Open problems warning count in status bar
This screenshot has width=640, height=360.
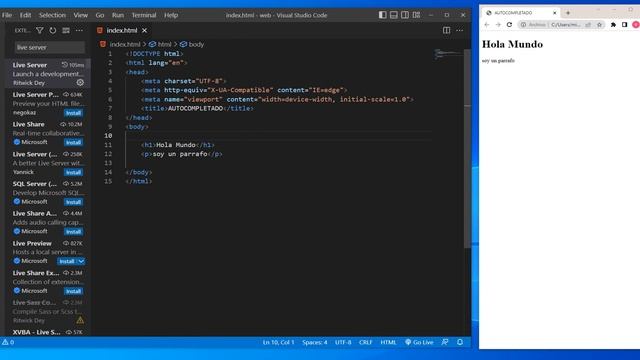pos(8,342)
